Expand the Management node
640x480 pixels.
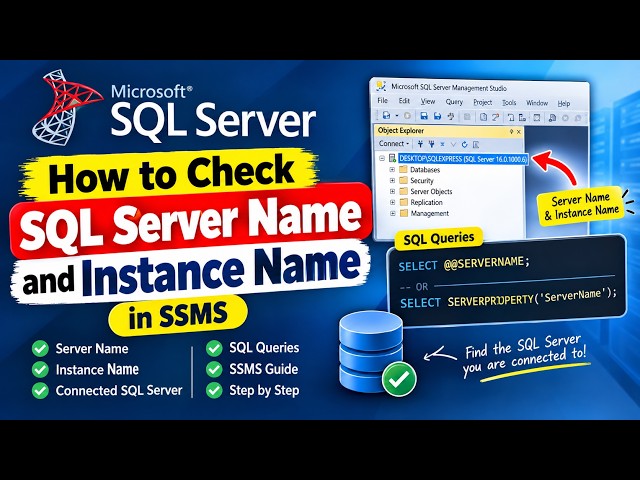393,213
